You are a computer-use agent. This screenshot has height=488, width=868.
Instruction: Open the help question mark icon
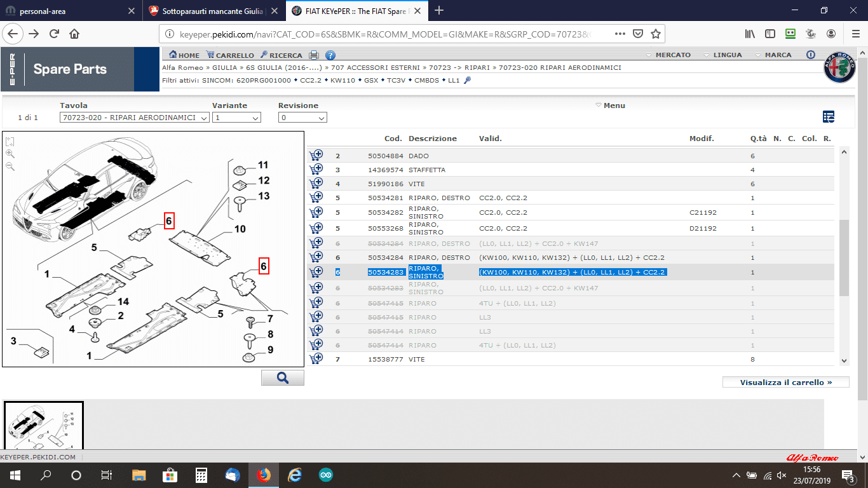(x=330, y=55)
